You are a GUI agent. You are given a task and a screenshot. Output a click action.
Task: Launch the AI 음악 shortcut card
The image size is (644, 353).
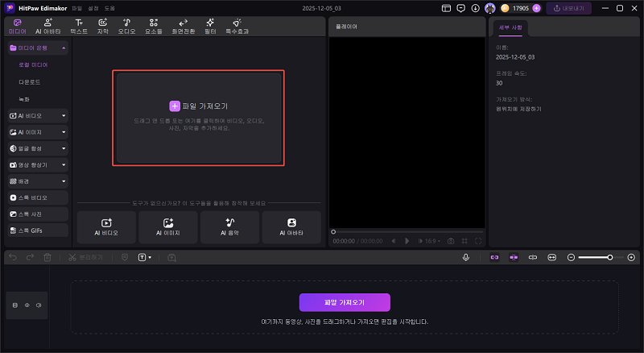pos(229,227)
